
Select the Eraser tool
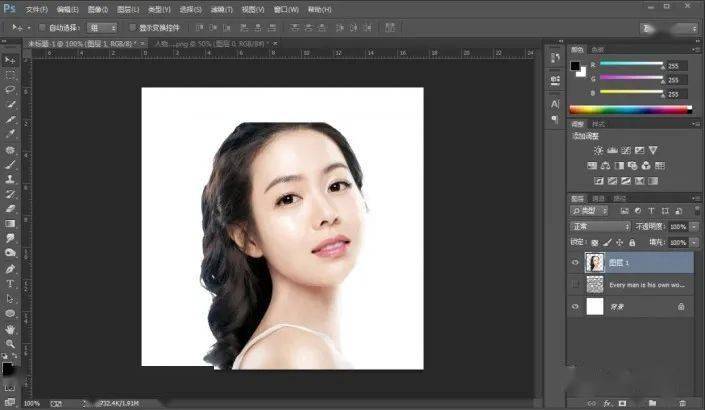click(10, 209)
